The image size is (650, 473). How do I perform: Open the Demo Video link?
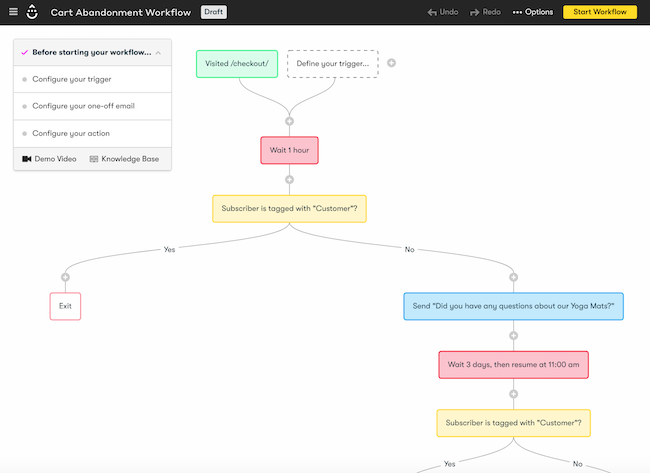(49, 159)
